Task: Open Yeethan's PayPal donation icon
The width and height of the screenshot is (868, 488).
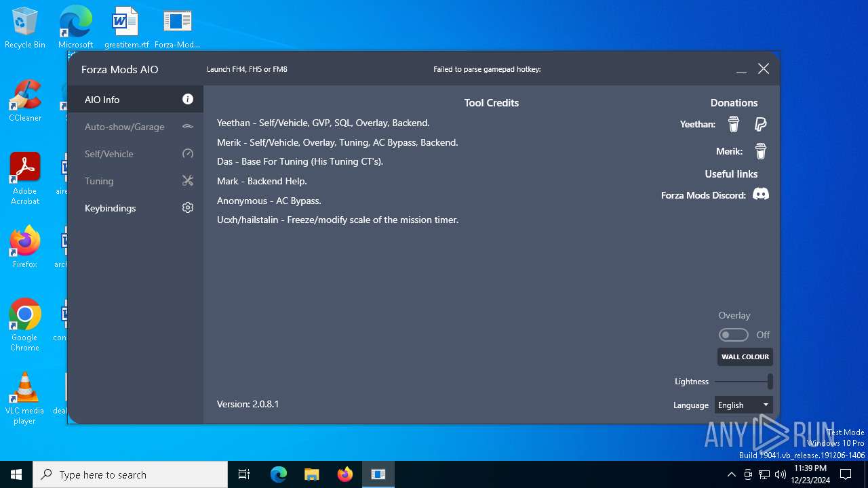Action: 761,124
